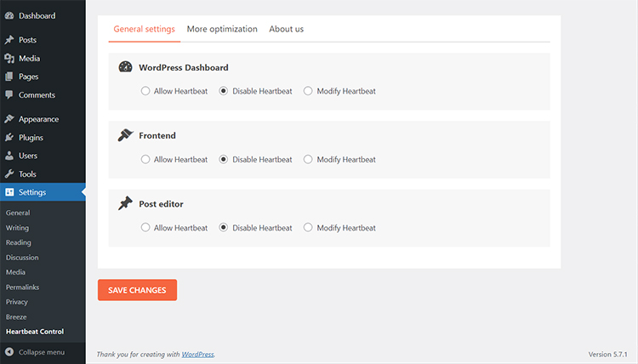Image resolution: width=638 pixels, height=364 pixels.
Task: Click the Comments bubble icon
Action: tap(9, 95)
